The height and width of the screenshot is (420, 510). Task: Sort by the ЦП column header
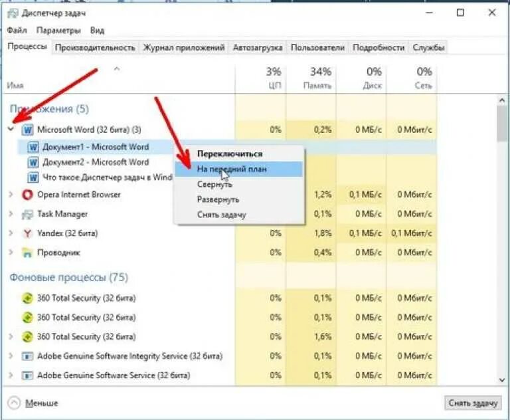coord(261,78)
